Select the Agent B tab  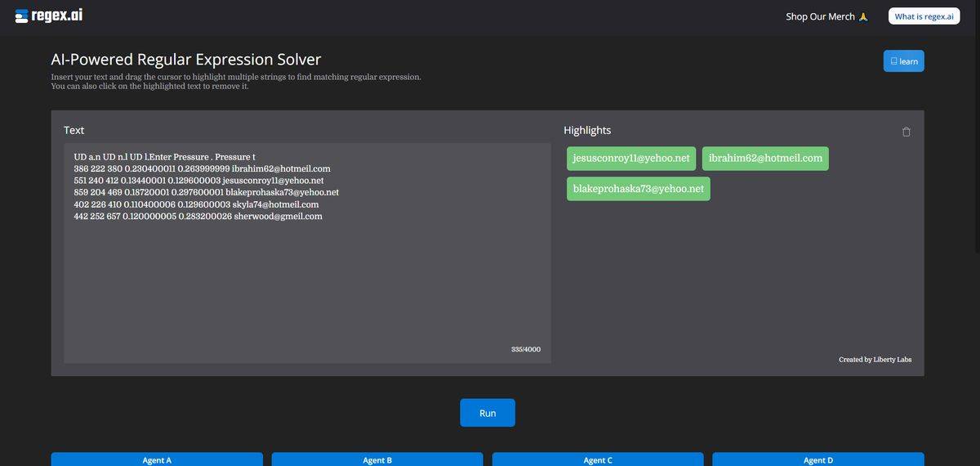coord(377,459)
